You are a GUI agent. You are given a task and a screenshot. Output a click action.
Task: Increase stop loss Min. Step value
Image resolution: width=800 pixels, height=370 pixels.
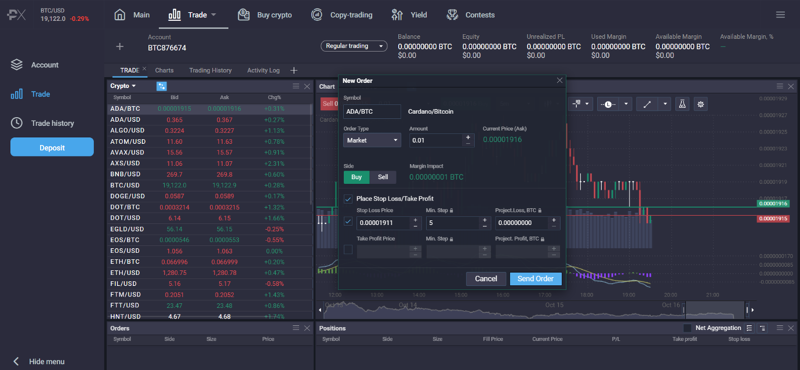point(485,220)
